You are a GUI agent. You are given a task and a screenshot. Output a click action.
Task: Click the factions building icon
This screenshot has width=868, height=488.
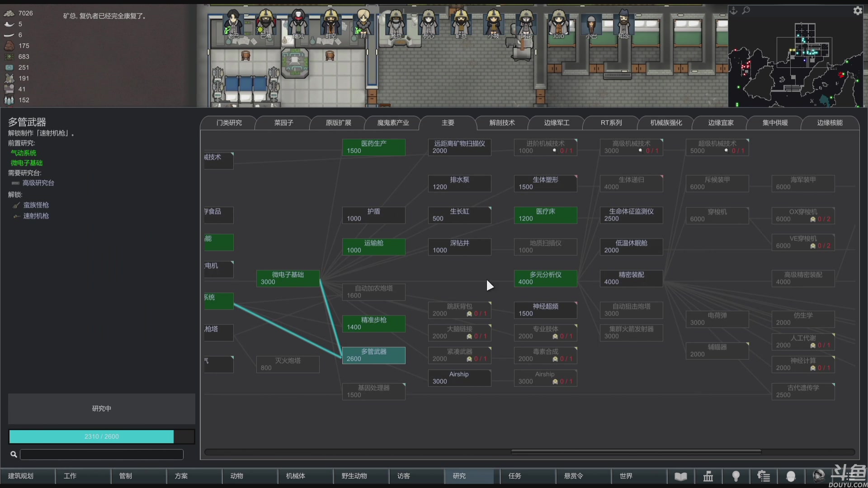coord(708,476)
